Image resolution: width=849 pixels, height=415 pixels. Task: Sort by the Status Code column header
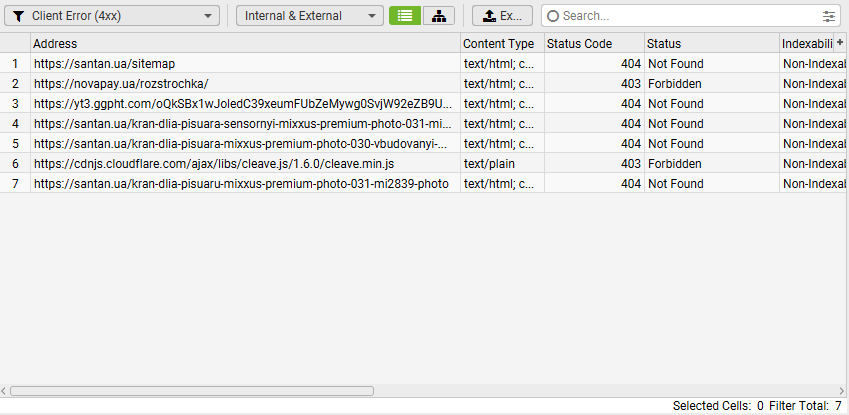point(592,44)
